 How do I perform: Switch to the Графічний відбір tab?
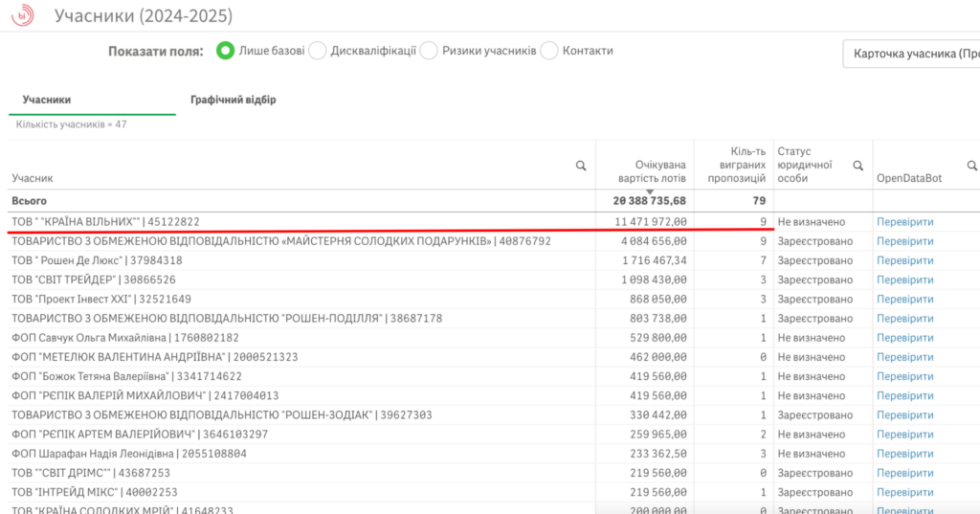[233, 100]
